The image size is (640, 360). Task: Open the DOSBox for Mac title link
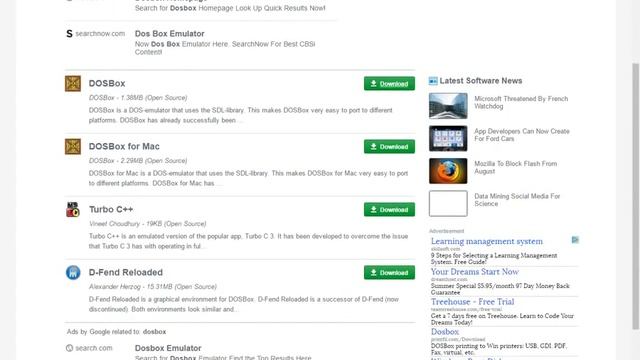click(x=124, y=146)
